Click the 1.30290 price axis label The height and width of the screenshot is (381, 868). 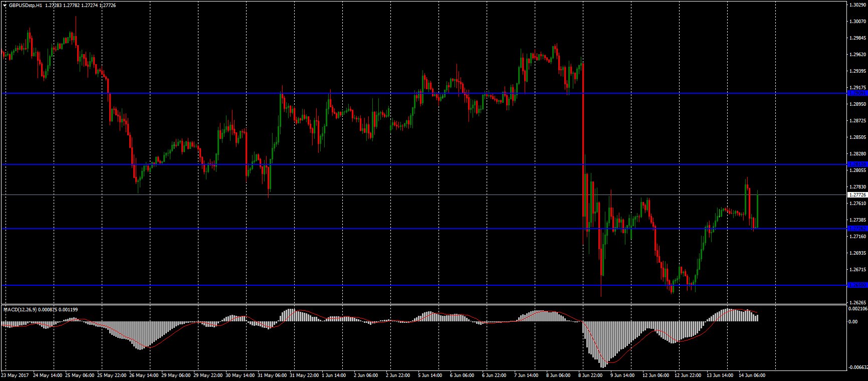[858, 5]
